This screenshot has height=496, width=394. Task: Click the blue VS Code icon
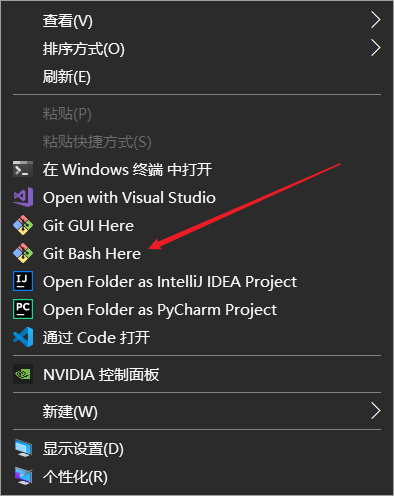tap(23, 337)
